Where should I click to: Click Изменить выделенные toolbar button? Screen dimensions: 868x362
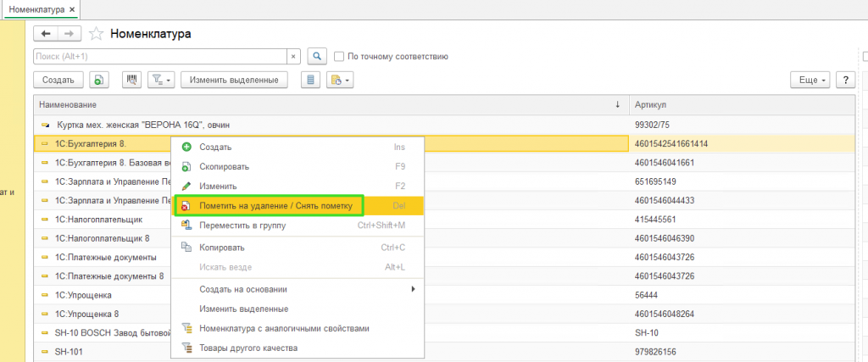pyautogui.click(x=234, y=81)
